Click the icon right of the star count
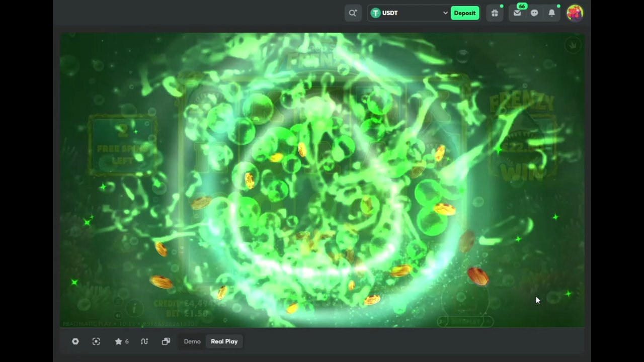The image size is (644, 362). (144, 341)
